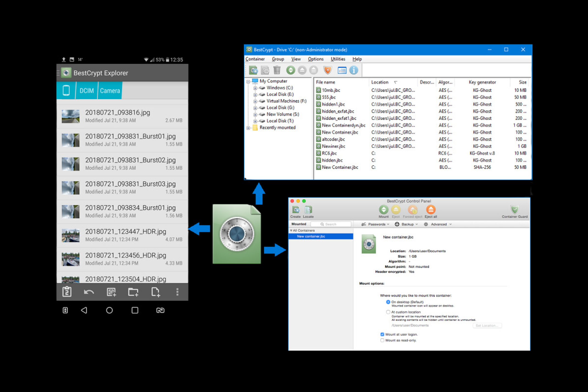Image resolution: width=588 pixels, height=392 pixels.
Task: Click the dismount all icon in Windows toolbar
Action: pyautogui.click(x=313, y=70)
